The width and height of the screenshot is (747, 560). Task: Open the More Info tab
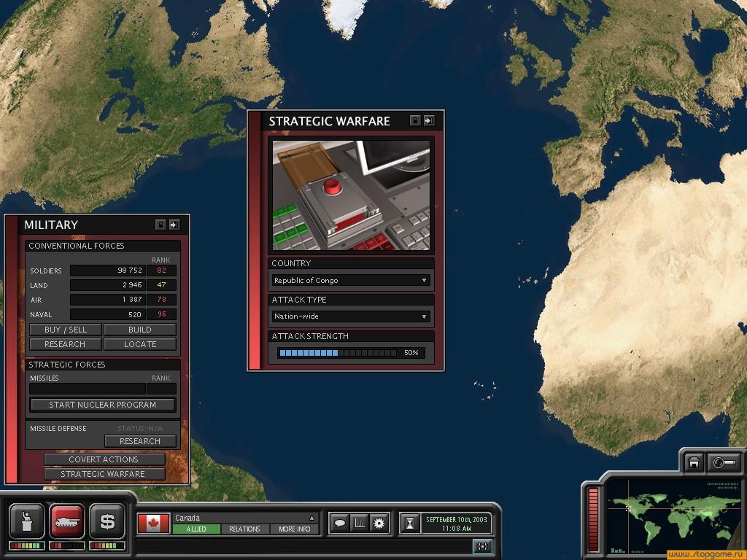coord(295,529)
